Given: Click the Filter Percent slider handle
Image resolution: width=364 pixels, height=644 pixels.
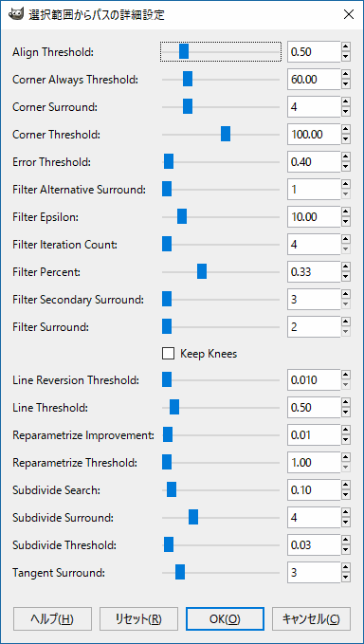Looking at the screenshot, I should click(x=202, y=271).
